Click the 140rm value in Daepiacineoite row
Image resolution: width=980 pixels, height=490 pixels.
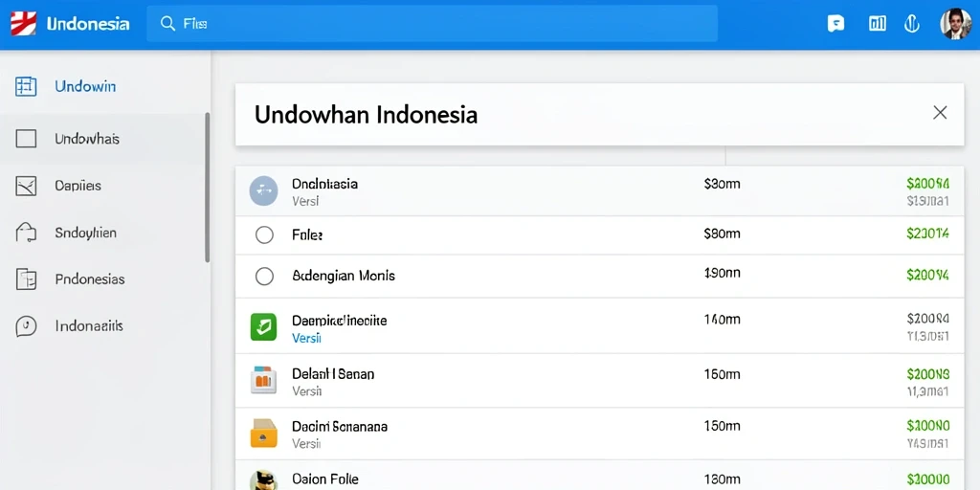(722, 320)
